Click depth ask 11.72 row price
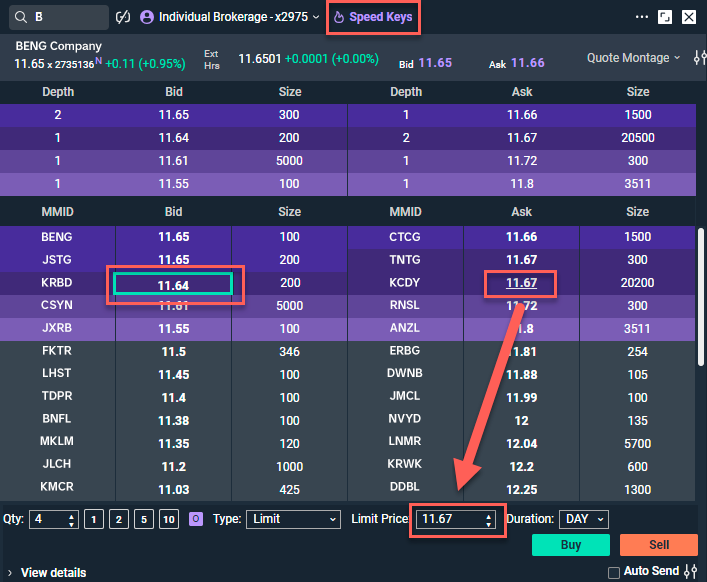The height and width of the screenshot is (582, 707). [x=522, y=161]
